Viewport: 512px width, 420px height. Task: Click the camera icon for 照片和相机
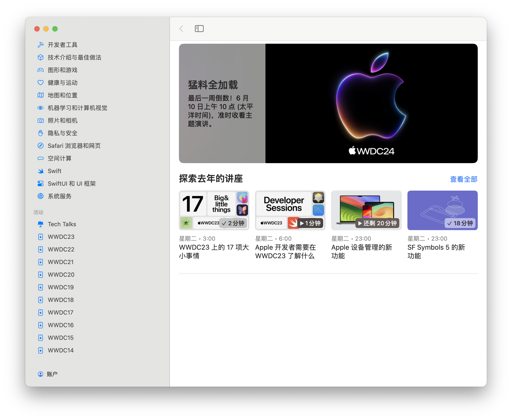point(40,121)
